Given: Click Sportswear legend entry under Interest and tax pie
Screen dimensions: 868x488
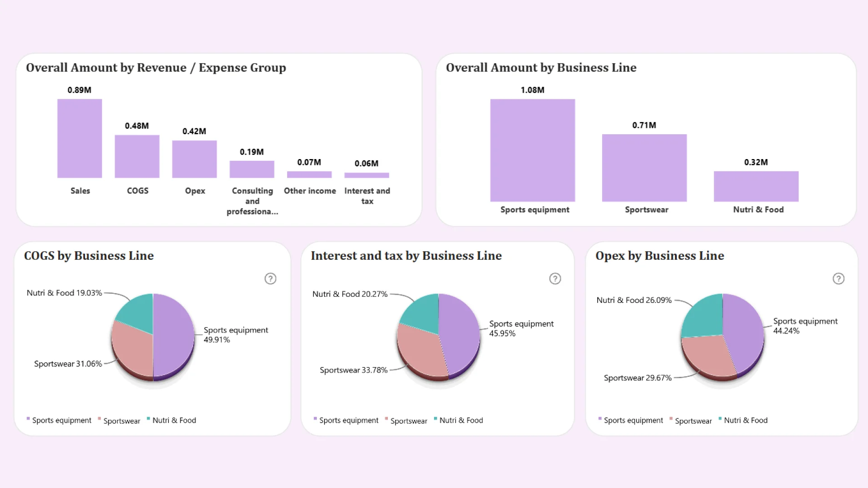Looking at the screenshot, I should (x=406, y=421).
